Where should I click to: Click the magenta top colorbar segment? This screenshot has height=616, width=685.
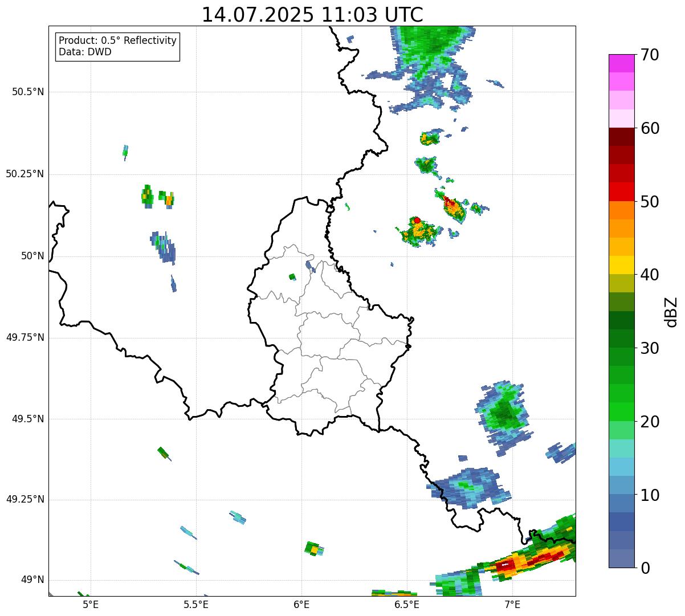click(621, 63)
